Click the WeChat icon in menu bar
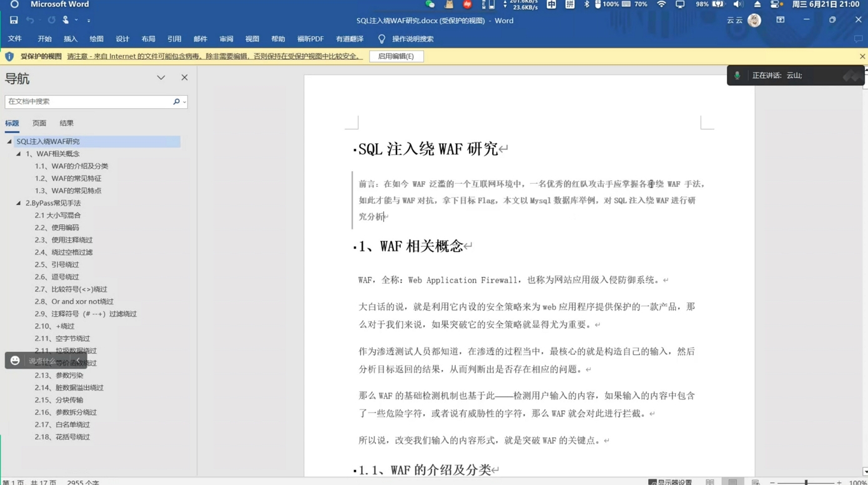The image size is (868, 485). point(430,4)
